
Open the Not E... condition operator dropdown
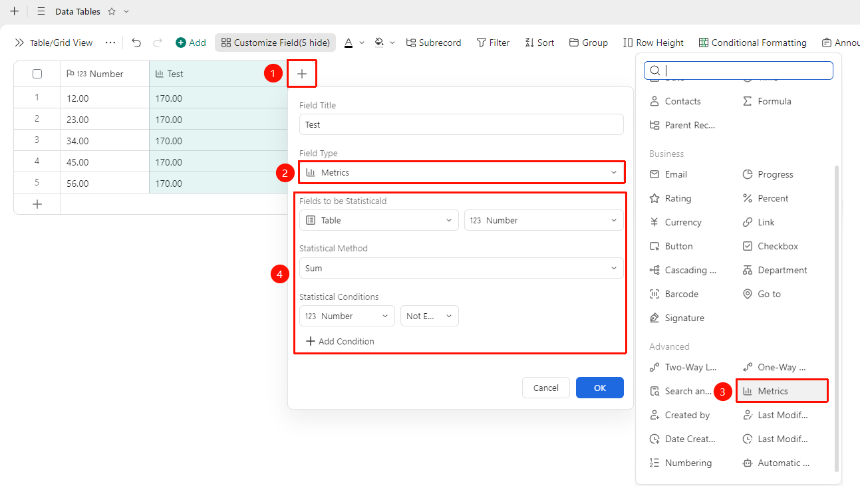pyautogui.click(x=430, y=316)
